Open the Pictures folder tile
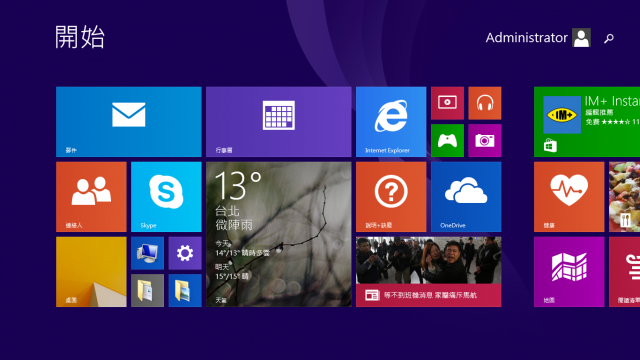Viewport: 640px width, 360px height. [185, 291]
